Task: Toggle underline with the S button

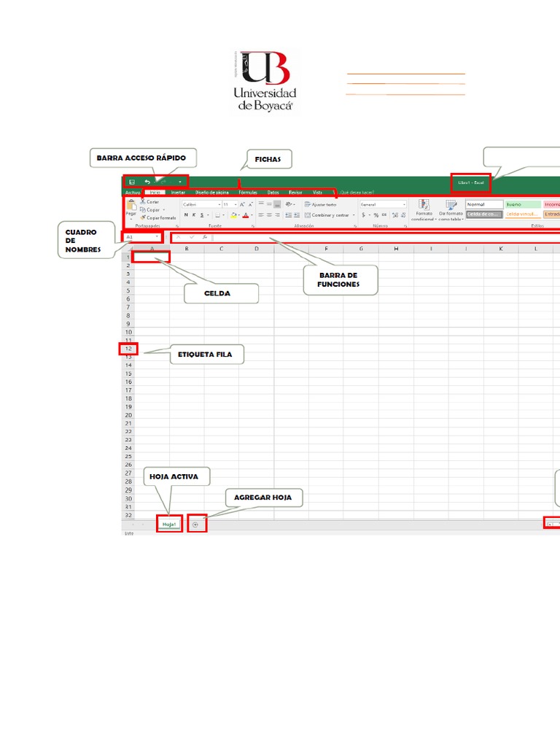Action: click(x=202, y=215)
